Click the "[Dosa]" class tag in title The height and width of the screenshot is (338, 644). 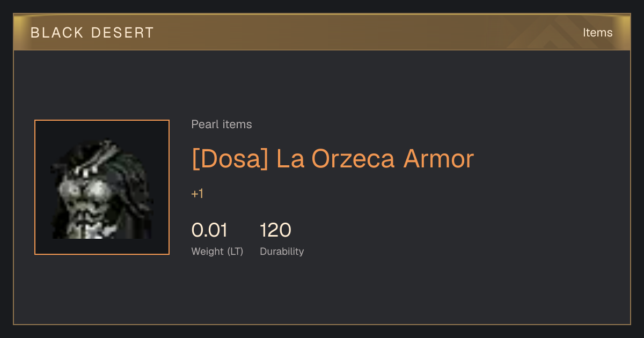pos(230,159)
